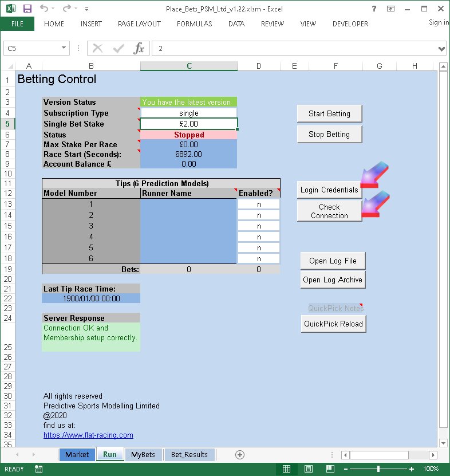Select Enabled cell for Model 1
450x476 pixels.
pos(259,204)
